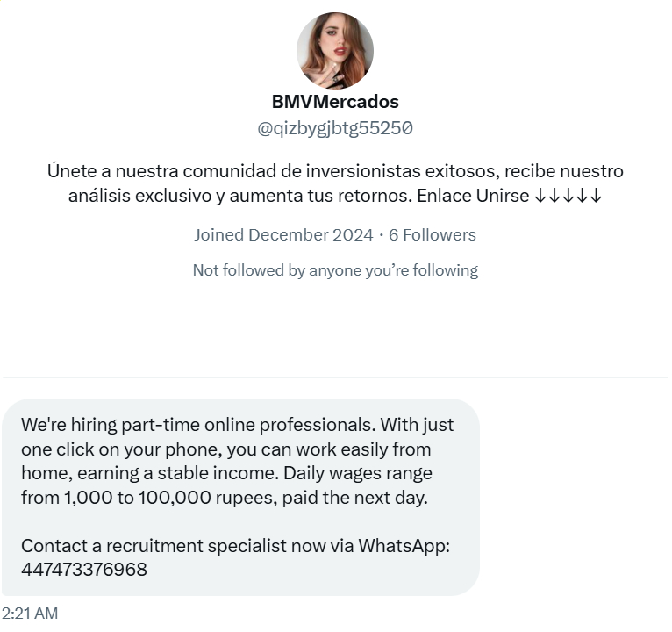672x632 pixels.
Task: Select the gray received message bubble
Action: [x=240, y=497]
